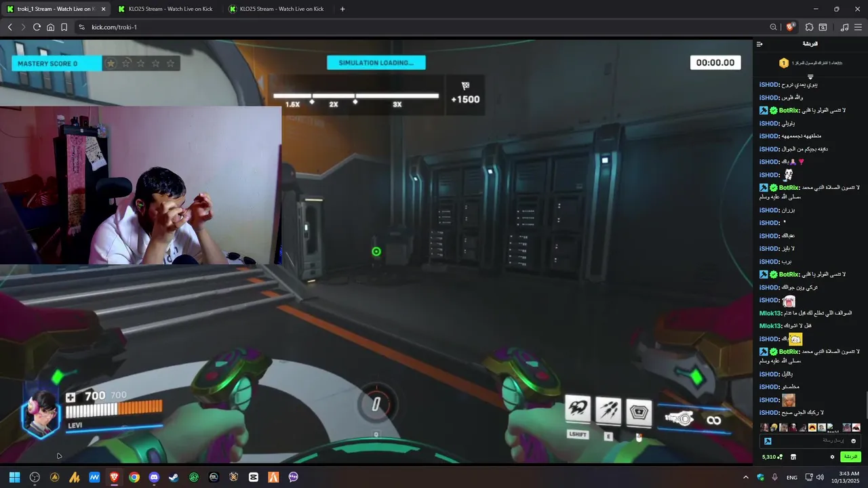Open the media control music note icon
This screenshot has height=488, width=868.
coord(844,27)
